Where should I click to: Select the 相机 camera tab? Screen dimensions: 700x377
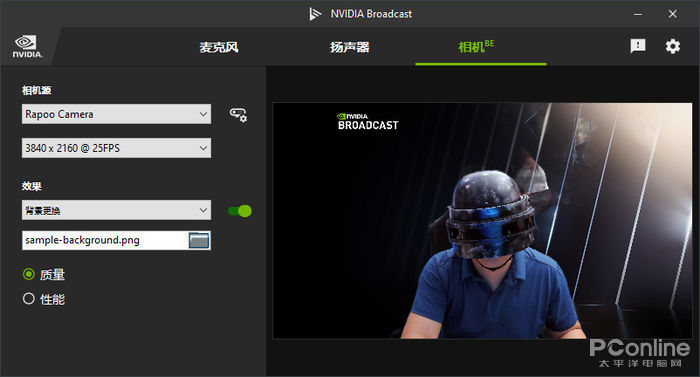coord(476,46)
